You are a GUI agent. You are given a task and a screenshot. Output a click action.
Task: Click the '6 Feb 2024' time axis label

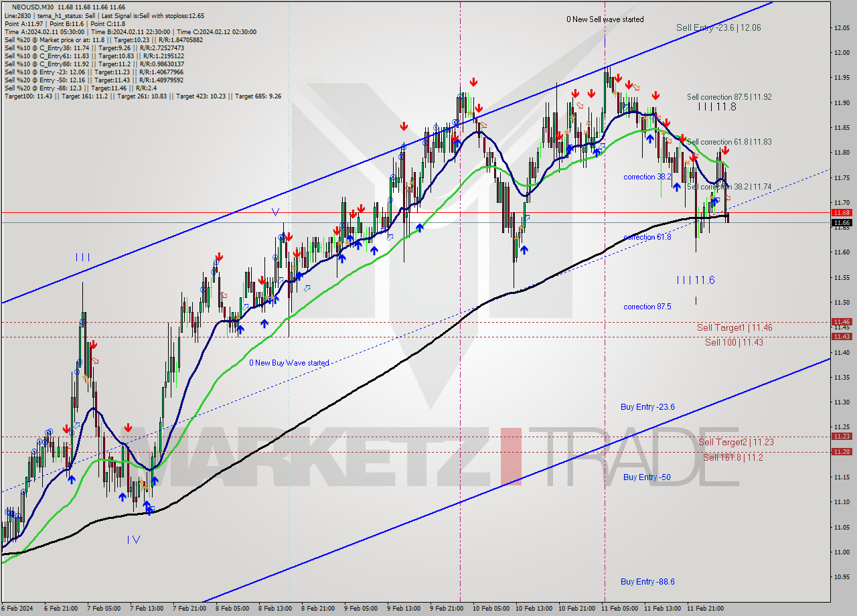click(17, 609)
